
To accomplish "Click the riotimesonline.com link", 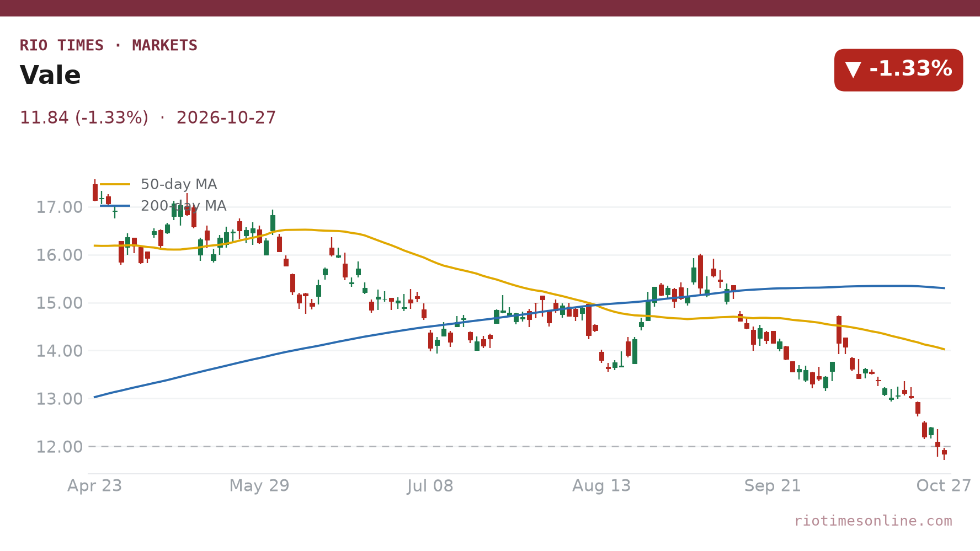I will 873,521.
